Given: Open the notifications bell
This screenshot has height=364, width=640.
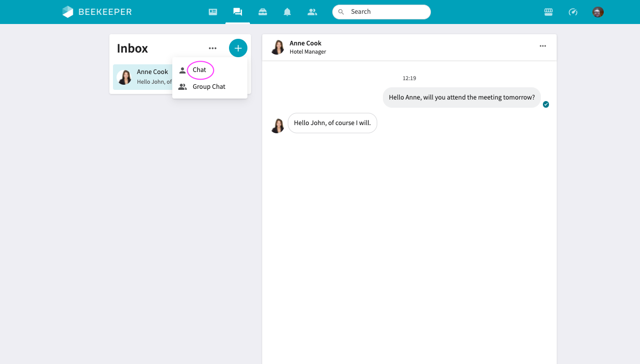Looking at the screenshot, I should 287,12.
